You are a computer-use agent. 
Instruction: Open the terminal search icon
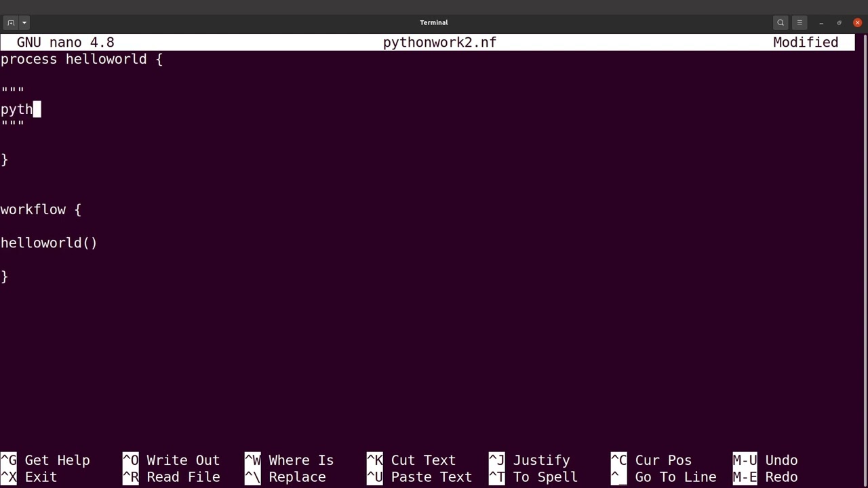[781, 22]
